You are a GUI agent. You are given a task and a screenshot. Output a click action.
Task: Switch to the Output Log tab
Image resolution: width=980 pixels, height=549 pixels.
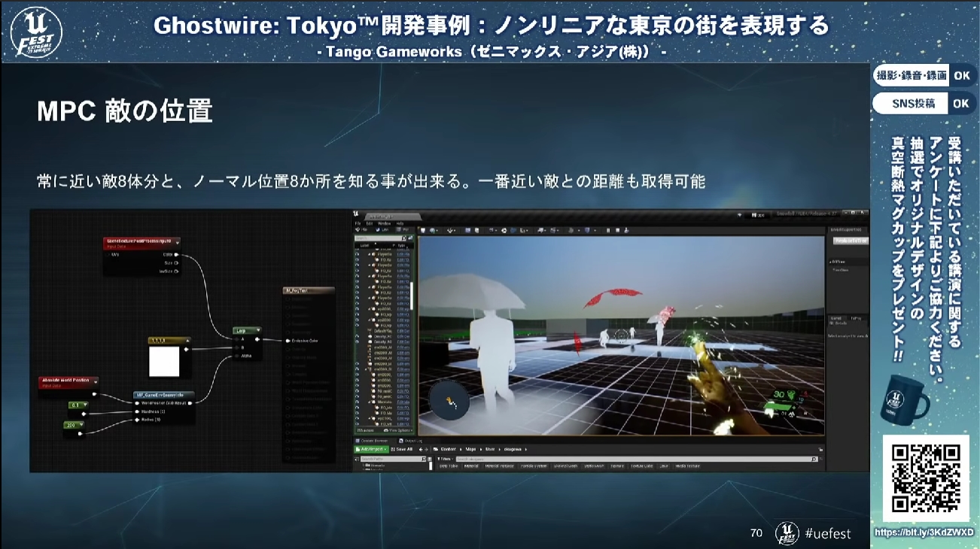(x=411, y=441)
